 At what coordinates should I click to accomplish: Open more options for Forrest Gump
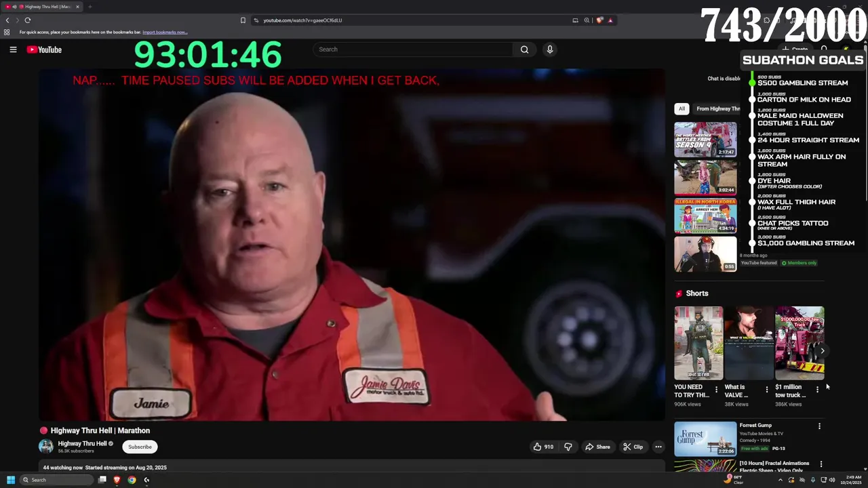[x=819, y=426]
